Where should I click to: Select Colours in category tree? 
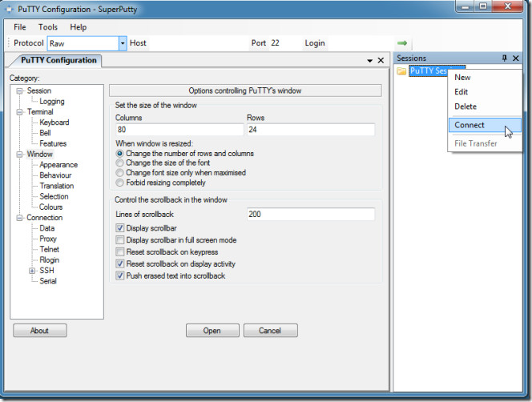click(x=51, y=207)
